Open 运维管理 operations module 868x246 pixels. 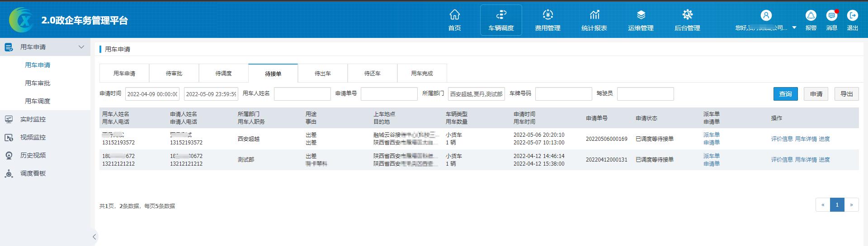click(x=641, y=20)
